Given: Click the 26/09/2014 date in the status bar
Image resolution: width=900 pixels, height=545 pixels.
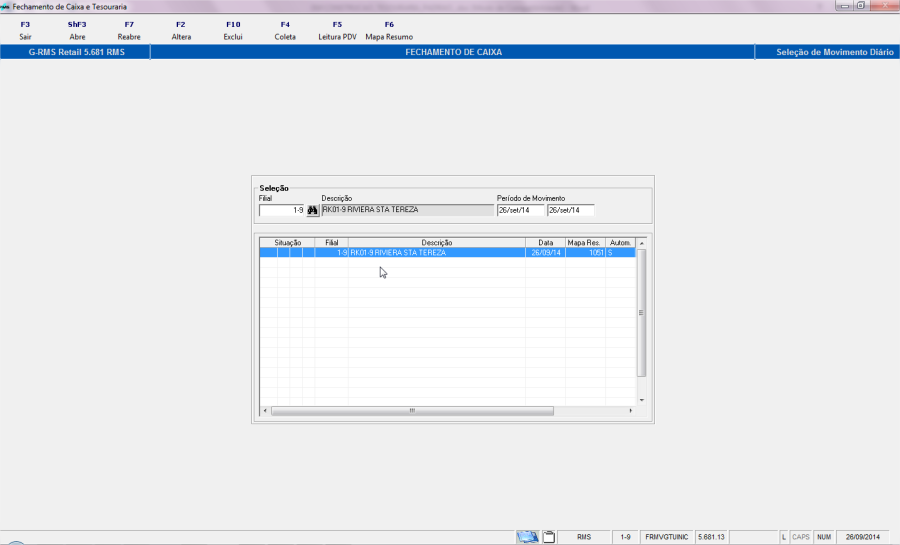Looking at the screenshot, I should pyautogui.click(x=863, y=537).
